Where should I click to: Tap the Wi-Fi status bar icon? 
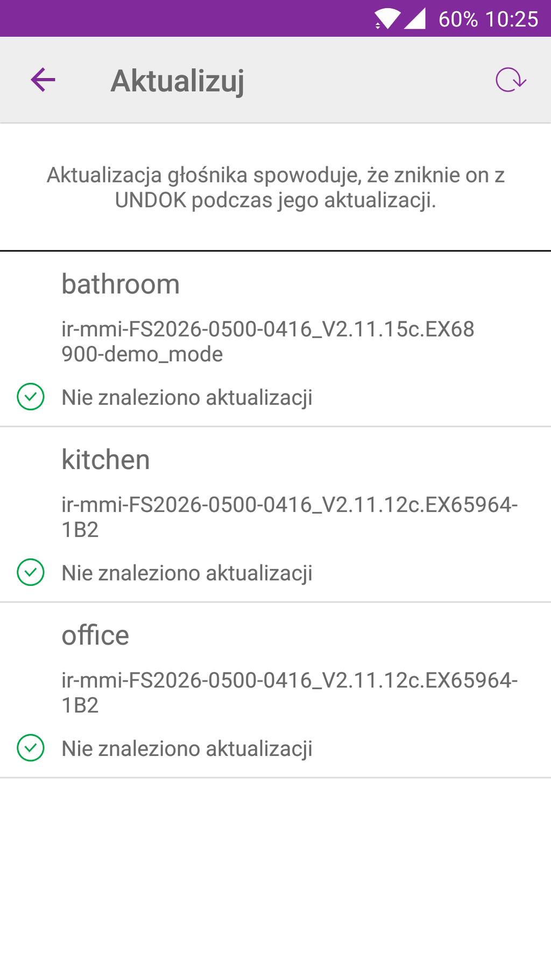(387, 19)
